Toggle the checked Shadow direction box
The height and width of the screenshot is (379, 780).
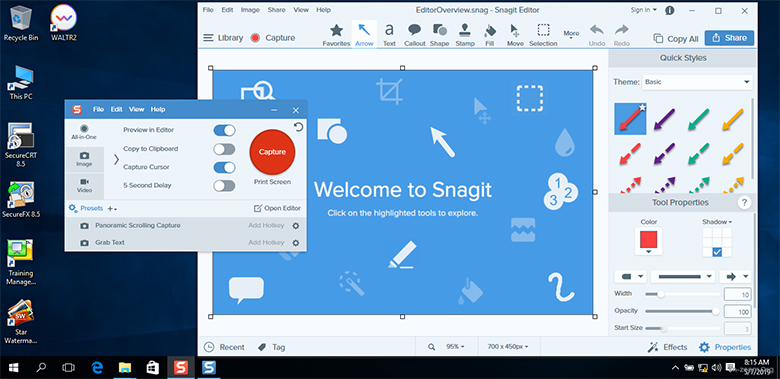(x=717, y=252)
